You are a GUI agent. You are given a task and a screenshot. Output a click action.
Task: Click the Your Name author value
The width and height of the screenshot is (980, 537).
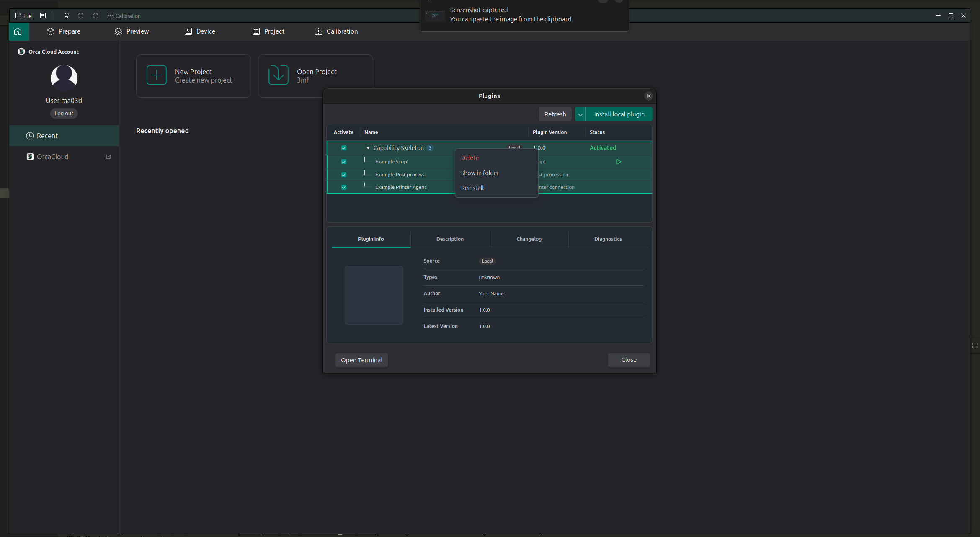pyautogui.click(x=491, y=294)
